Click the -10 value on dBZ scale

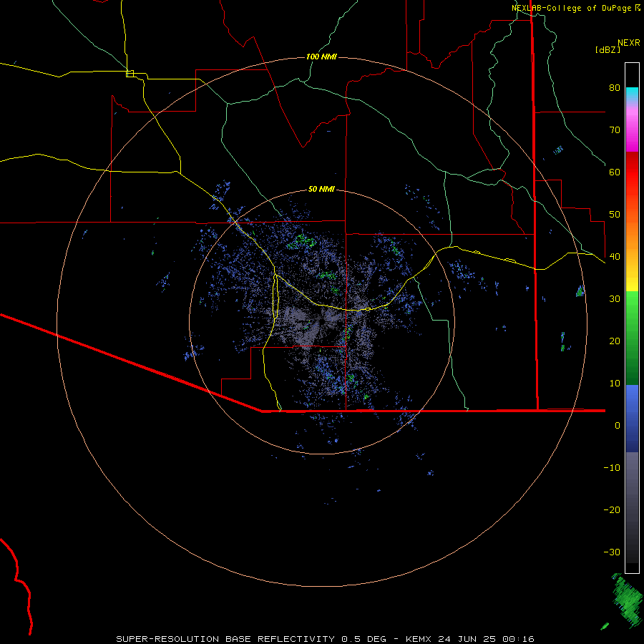coord(612,467)
